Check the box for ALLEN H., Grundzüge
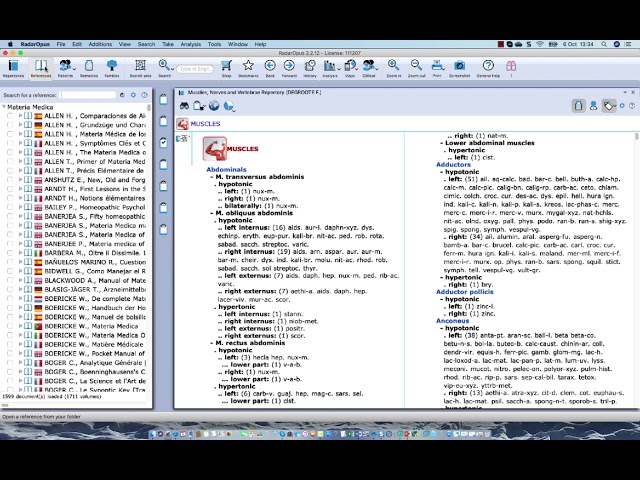 point(10,125)
